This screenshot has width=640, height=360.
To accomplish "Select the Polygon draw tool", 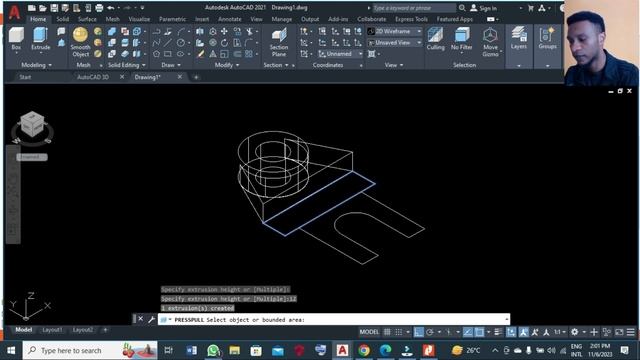I will 156,54.
